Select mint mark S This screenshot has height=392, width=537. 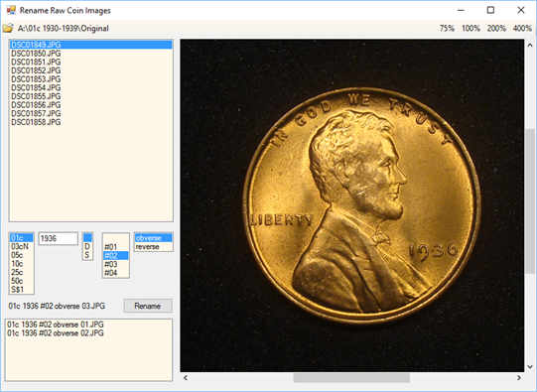tap(87, 255)
